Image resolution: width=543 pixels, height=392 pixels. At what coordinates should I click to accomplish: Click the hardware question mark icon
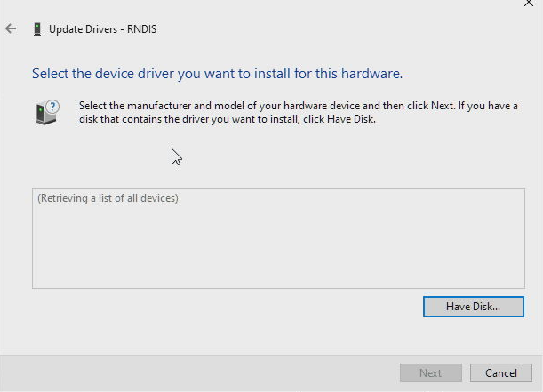(47, 112)
